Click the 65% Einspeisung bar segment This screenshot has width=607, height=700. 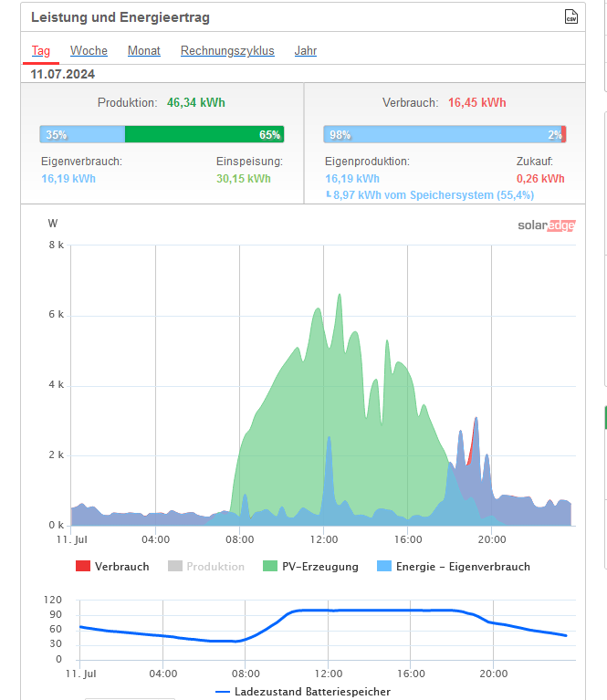[x=204, y=134]
